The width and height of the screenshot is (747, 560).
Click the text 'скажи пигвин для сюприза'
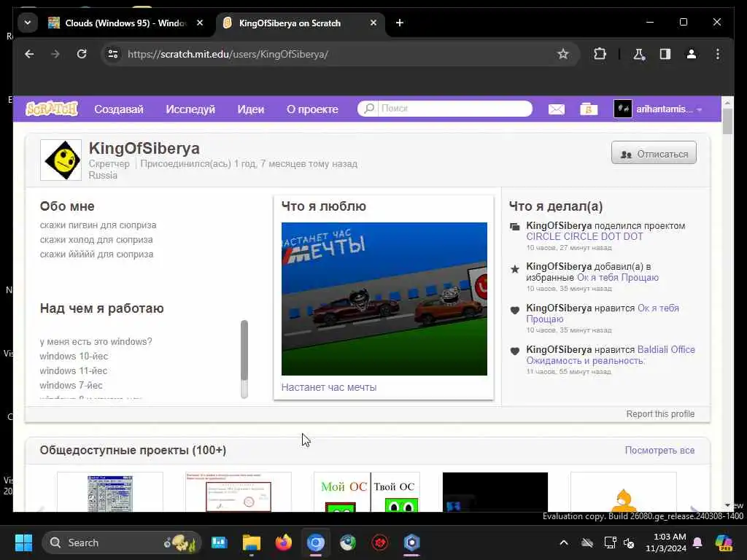coord(98,225)
